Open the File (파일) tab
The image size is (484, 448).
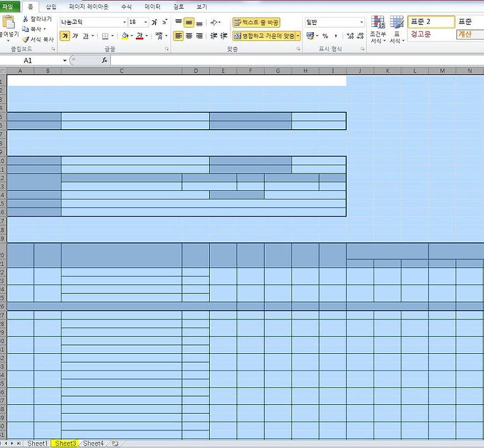point(9,7)
